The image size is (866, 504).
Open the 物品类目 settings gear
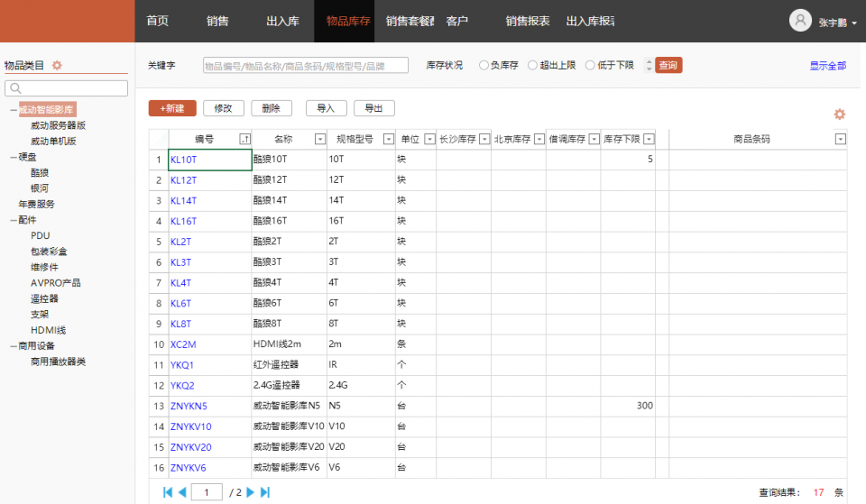(x=57, y=65)
